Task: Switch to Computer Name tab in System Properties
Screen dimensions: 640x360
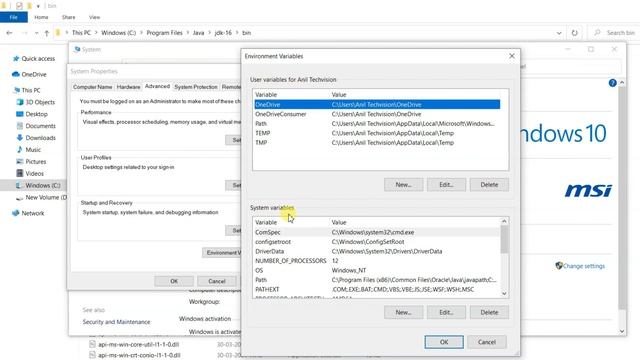Action: point(92,87)
